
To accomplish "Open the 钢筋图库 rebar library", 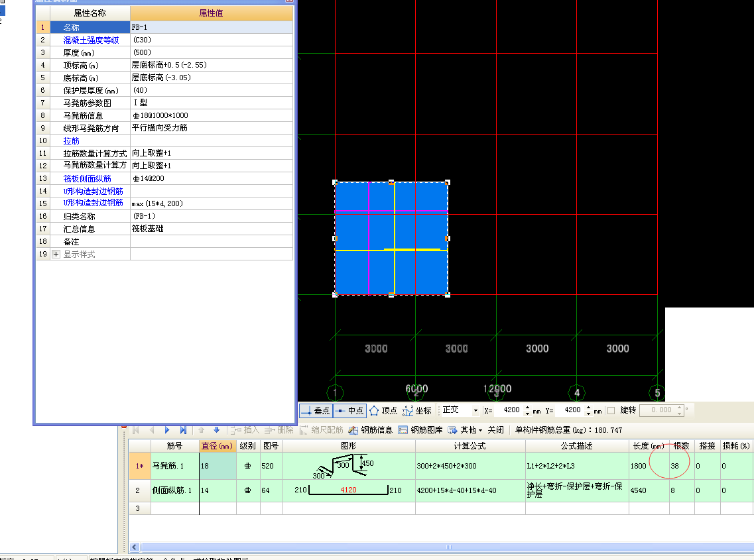I will (x=420, y=429).
